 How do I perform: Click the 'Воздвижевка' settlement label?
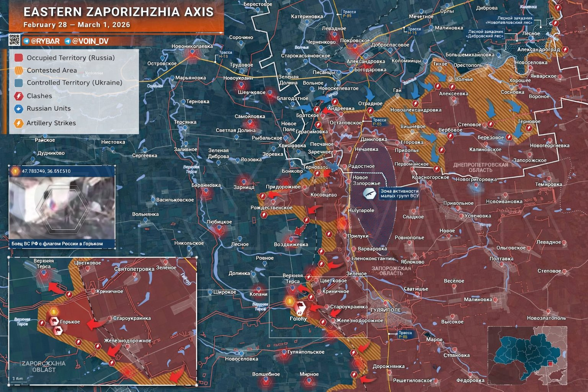coord(291,245)
